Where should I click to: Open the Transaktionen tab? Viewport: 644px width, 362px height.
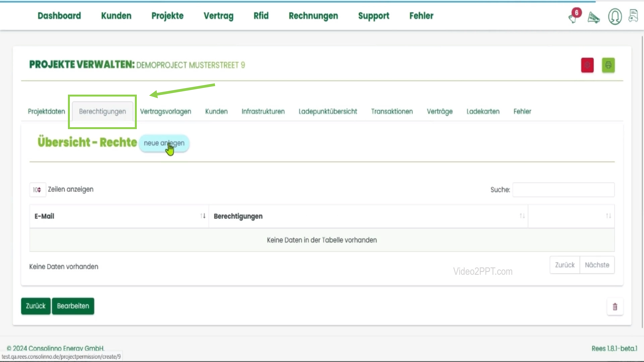click(392, 111)
